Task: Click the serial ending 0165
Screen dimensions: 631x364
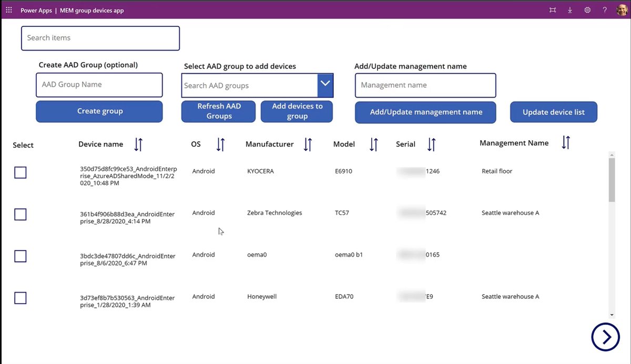Action: tap(419, 255)
